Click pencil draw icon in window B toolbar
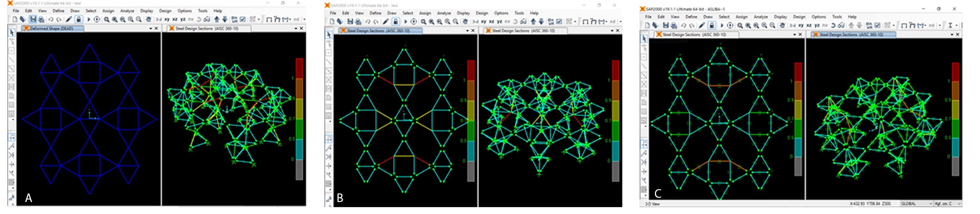Viewport: 980px width, 214px height. pos(385,21)
